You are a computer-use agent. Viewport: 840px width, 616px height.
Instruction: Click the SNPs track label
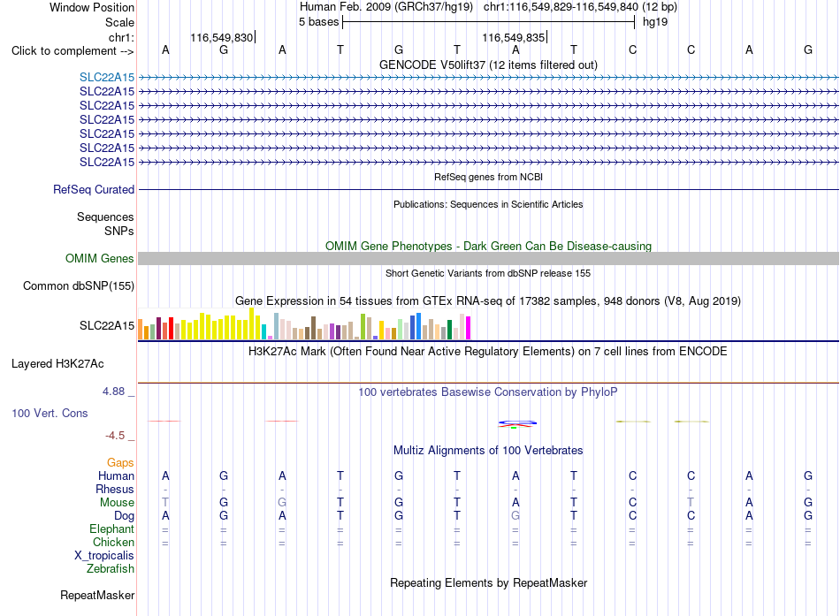coord(119,231)
